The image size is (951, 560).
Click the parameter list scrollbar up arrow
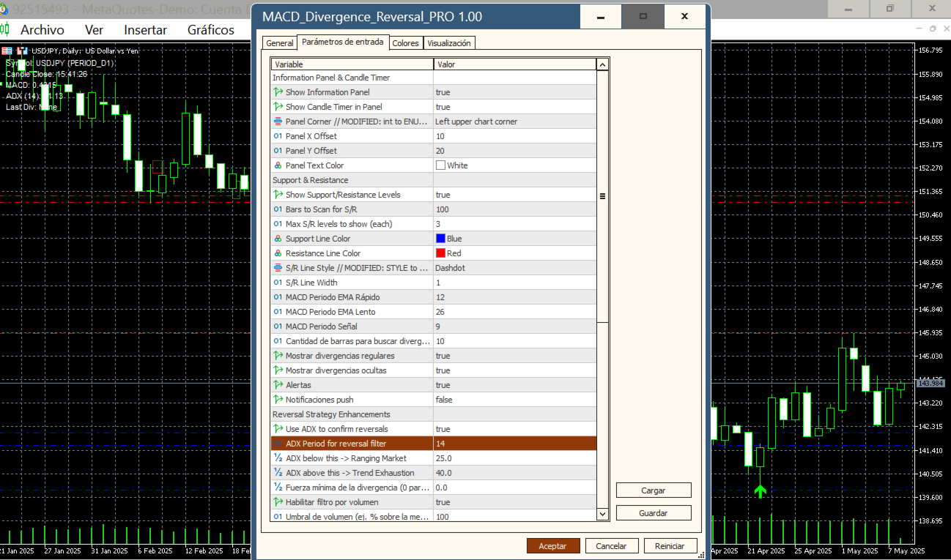click(602, 64)
